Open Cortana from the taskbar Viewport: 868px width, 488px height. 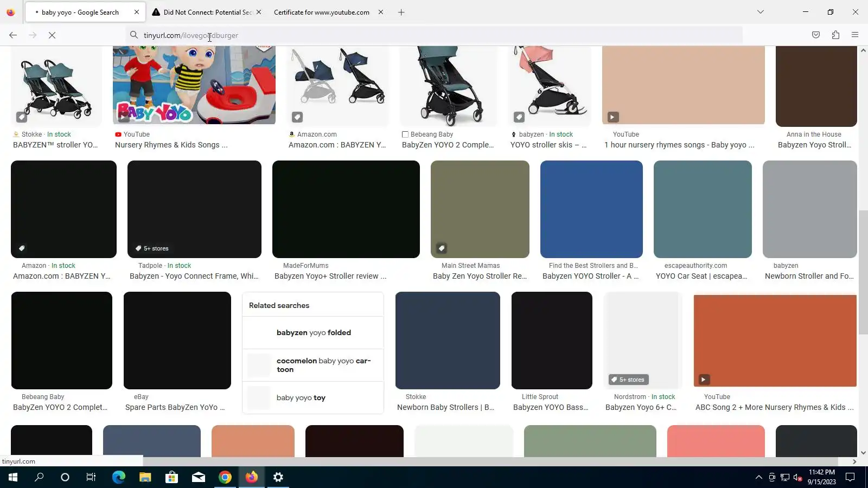pyautogui.click(x=65, y=477)
